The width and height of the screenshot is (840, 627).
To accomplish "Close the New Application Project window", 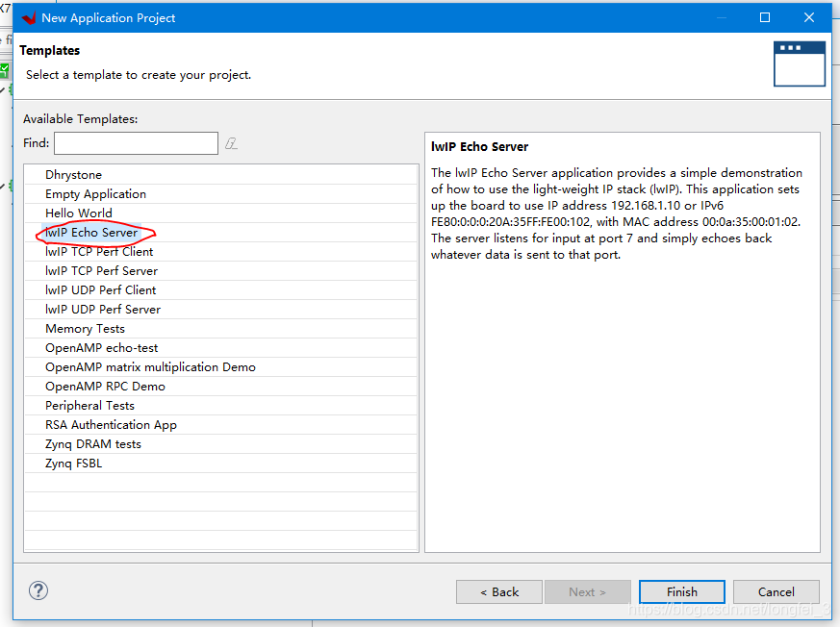I will (809, 17).
